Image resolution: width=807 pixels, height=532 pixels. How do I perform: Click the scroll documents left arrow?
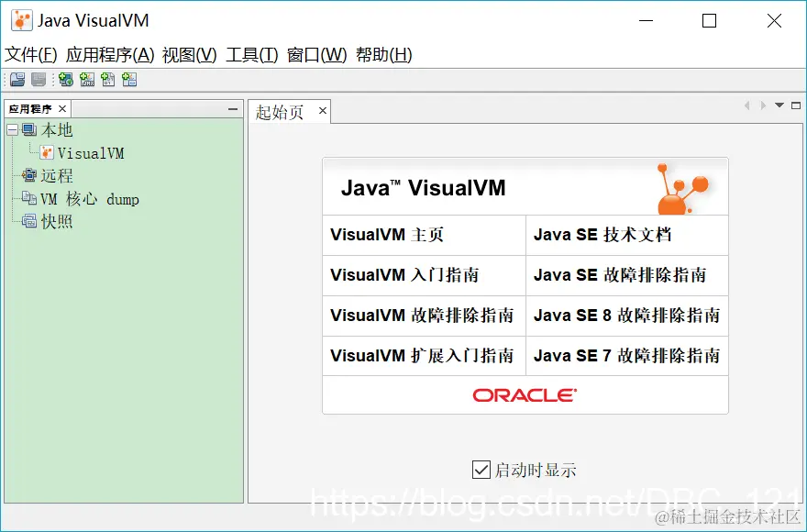(746, 105)
